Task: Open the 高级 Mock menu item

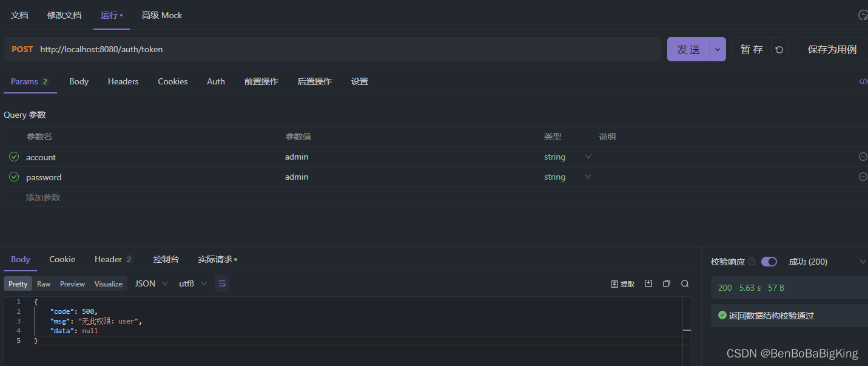Action: point(161,15)
